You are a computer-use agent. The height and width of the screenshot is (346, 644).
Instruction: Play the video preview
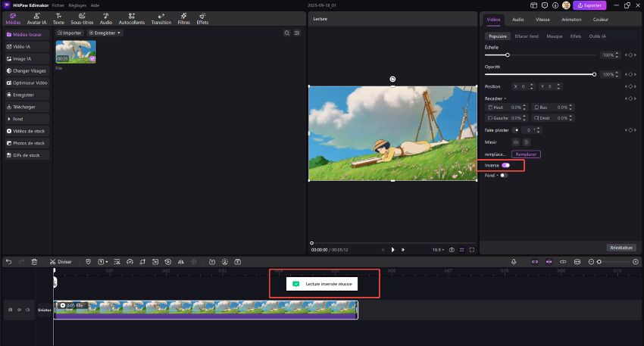pos(392,250)
